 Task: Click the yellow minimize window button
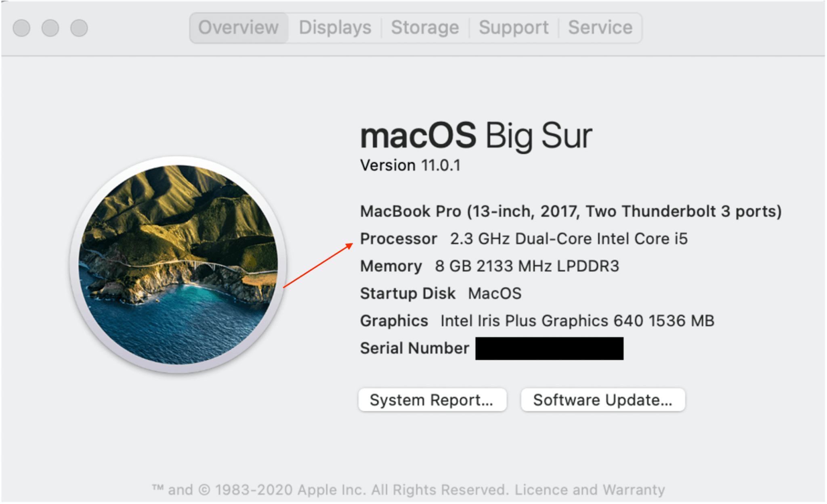coord(50,28)
